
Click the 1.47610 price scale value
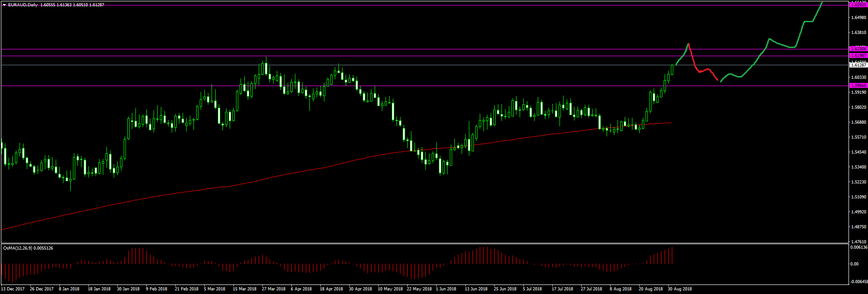[859, 242]
